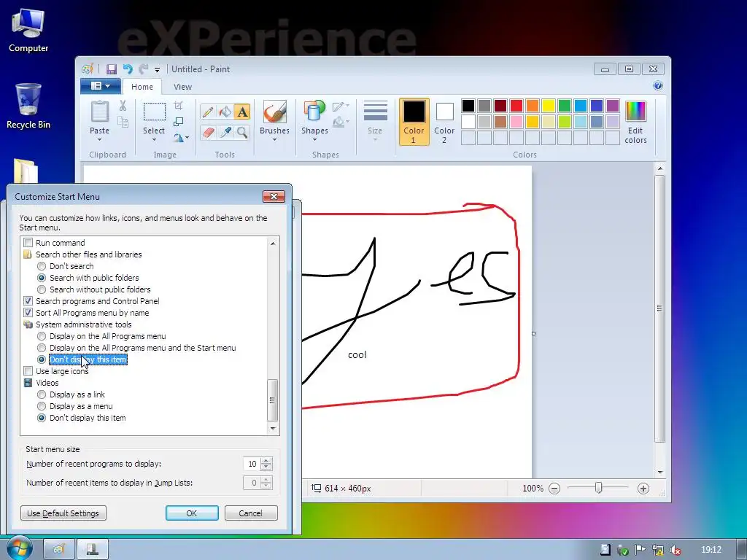Open the Windows Start orb

coord(18,548)
